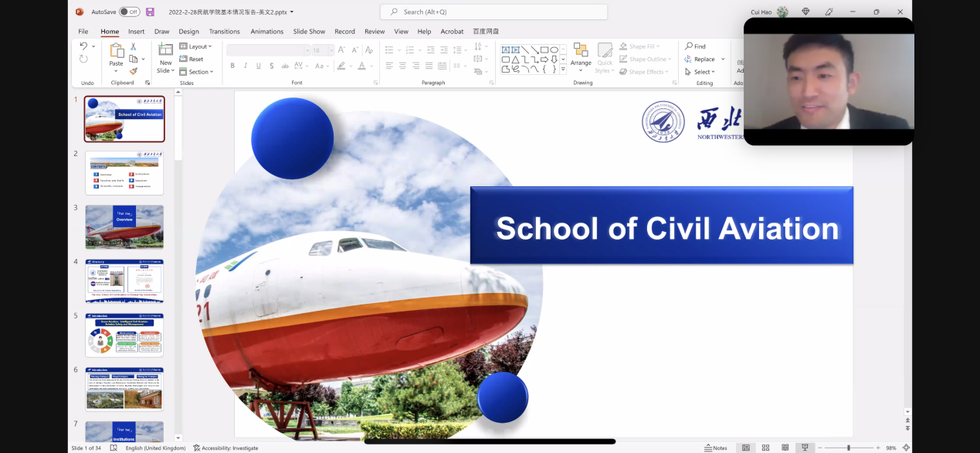Toggle the Notes pane in status bar
980x453 pixels.
tap(716, 448)
